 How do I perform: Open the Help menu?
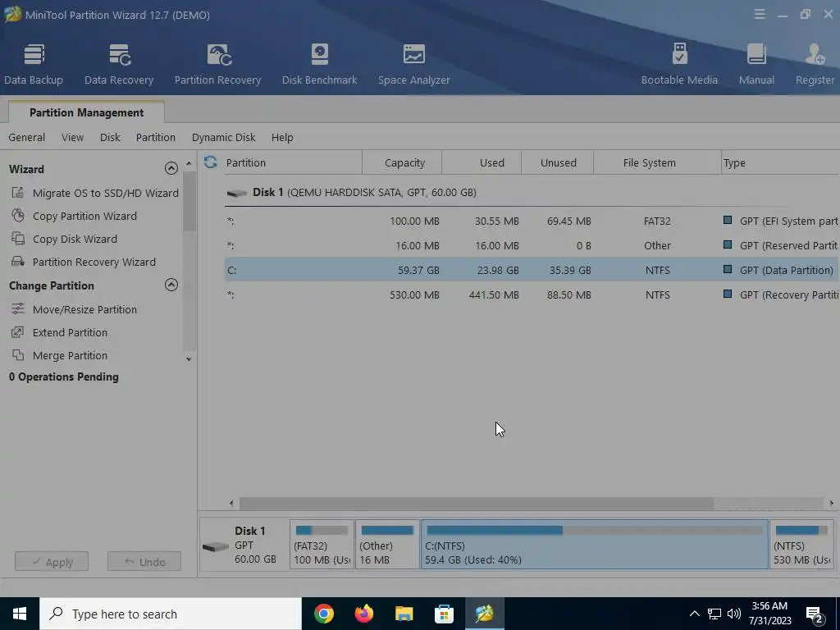coord(282,138)
